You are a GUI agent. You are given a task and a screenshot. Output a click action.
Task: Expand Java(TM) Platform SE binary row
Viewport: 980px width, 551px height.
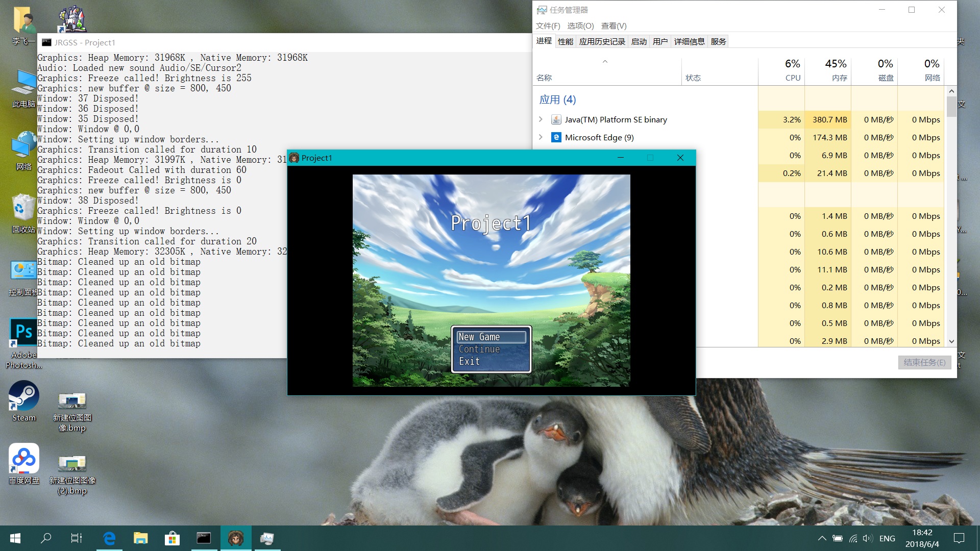[541, 119]
